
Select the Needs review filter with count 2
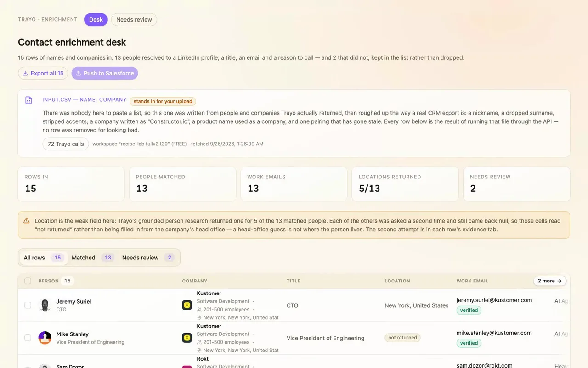tap(148, 258)
